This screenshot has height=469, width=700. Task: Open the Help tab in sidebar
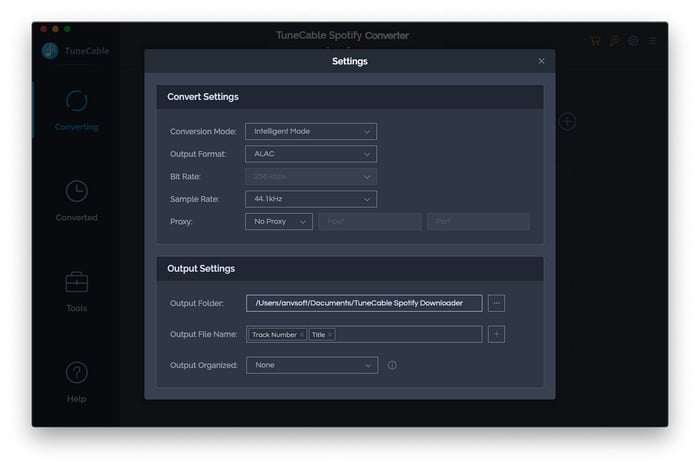76,382
